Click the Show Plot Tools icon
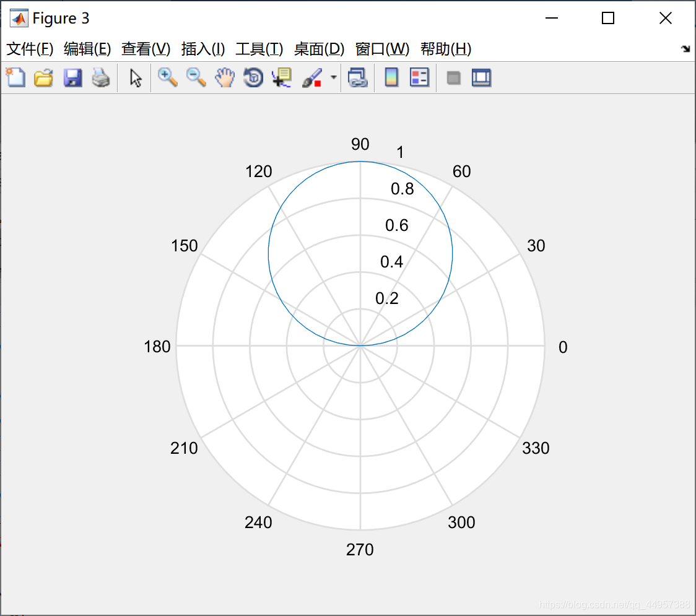 [x=481, y=78]
